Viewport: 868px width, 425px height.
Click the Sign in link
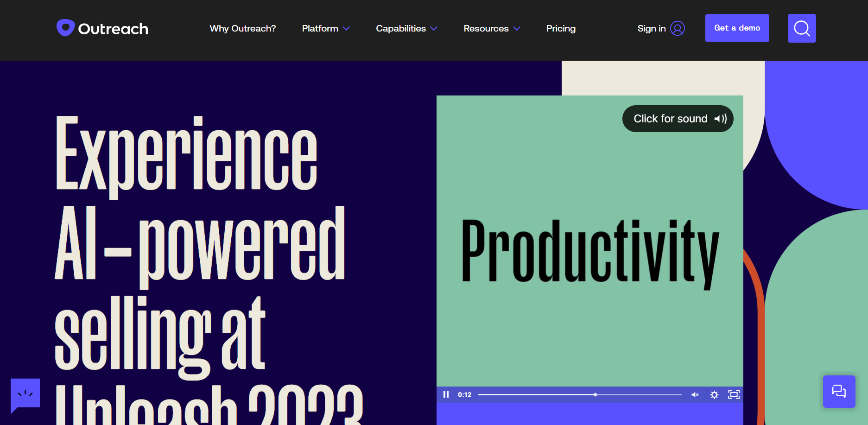pos(652,28)
